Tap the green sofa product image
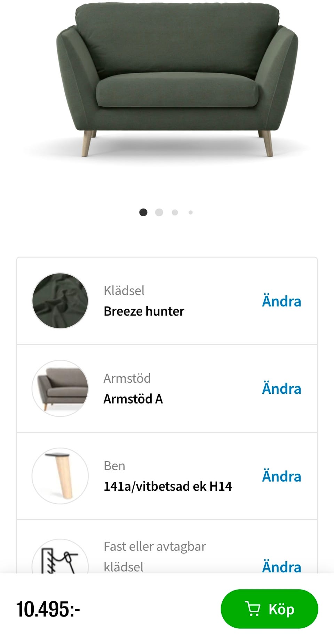334x644 pixels. click(177, 80)
